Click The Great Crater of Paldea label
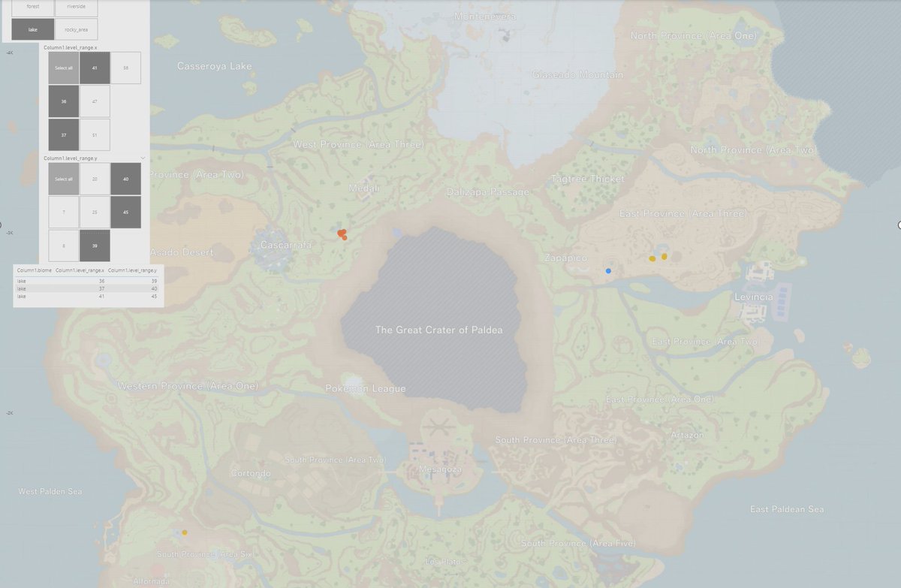 click(x=438, y=330)
